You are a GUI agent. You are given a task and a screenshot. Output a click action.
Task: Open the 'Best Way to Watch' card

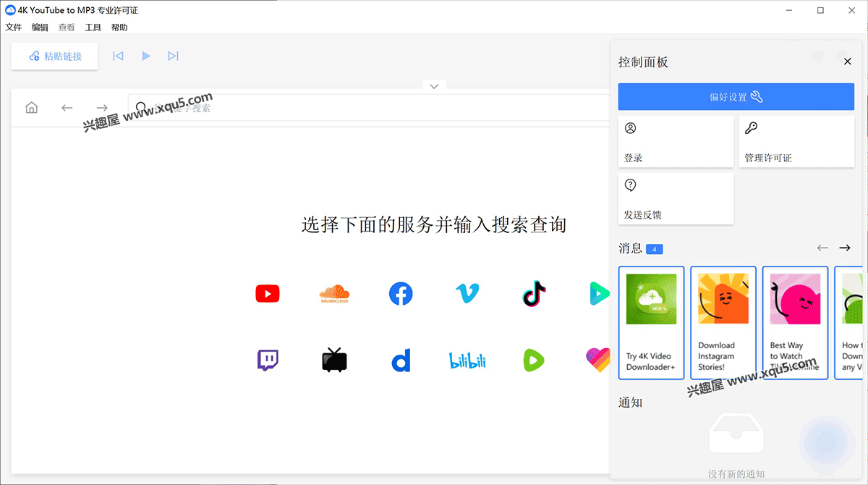pos(795,323)
